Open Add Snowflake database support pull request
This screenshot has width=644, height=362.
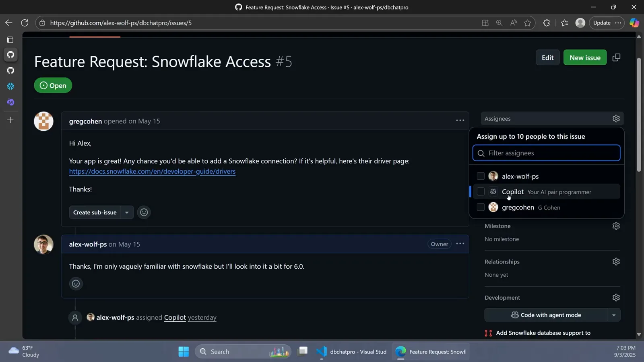543,333
